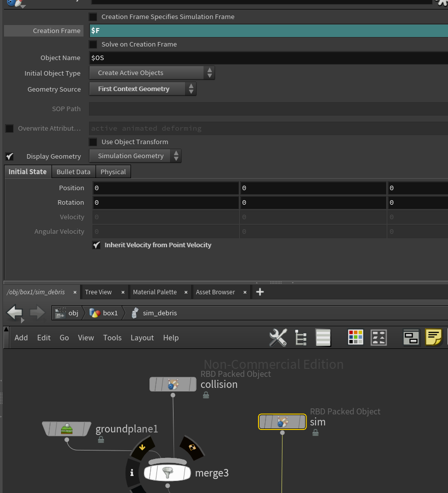Click the lock icon under sim node
Image resolution: width=448 pixels, height=493 pixels.
tap(315, 433)
